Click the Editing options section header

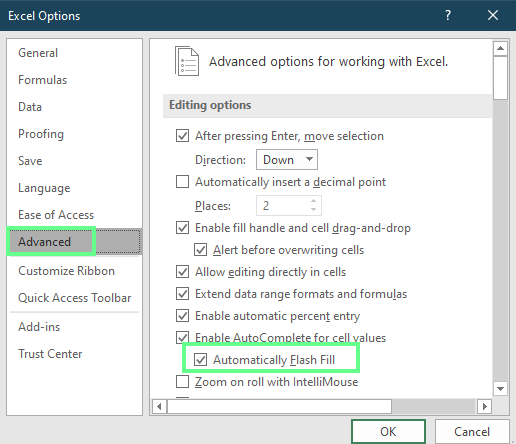click(327, 105)
